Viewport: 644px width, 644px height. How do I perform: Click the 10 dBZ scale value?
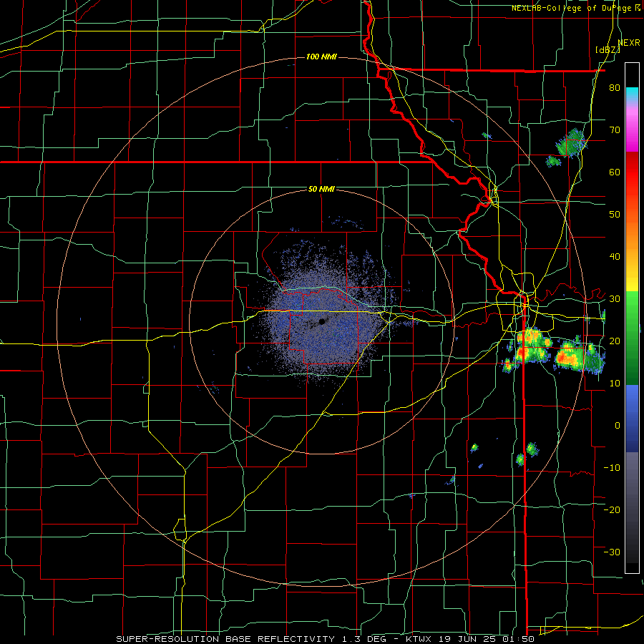click(615, 384)
